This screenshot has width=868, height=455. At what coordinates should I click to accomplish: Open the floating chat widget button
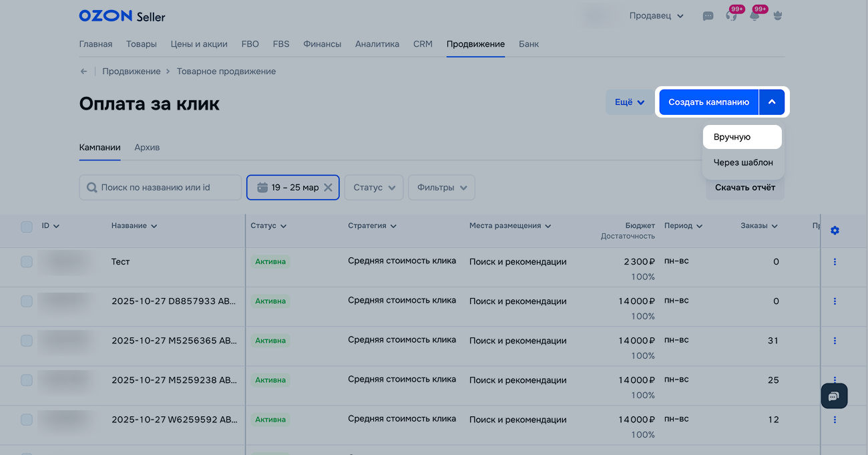833,396
